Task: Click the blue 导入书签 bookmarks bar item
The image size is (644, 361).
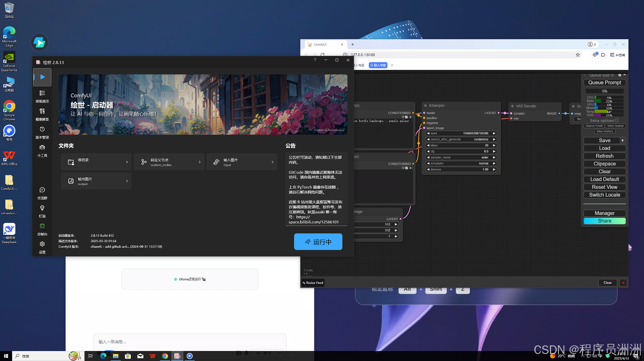Action: pos(377,65)
